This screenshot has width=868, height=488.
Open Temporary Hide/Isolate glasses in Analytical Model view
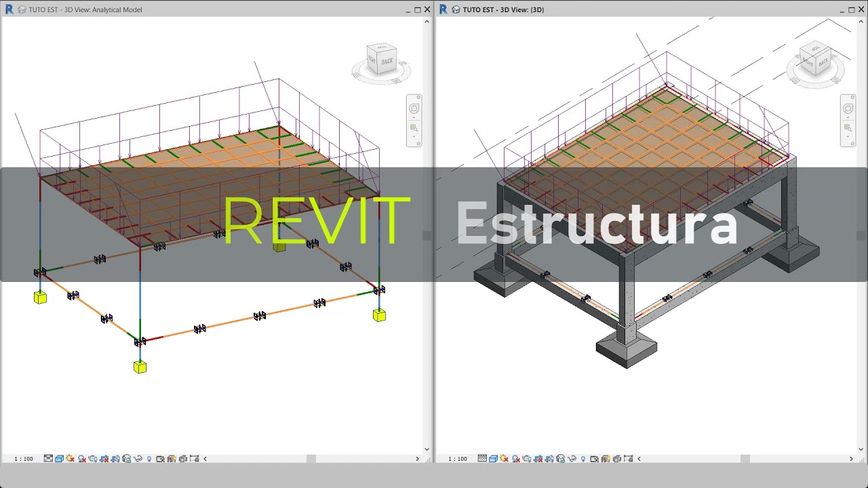pos(138,459)
